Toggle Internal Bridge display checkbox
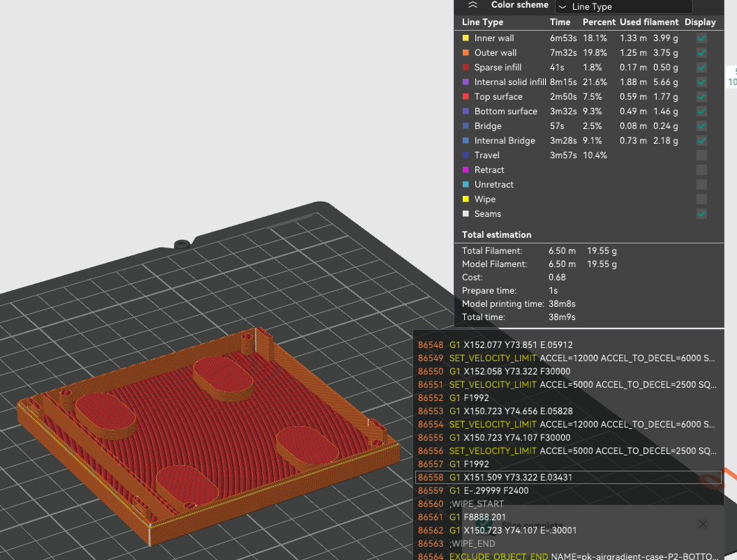The width and height of the screenshot is (737, 560). pyautogui.click(x=701, y=140)
